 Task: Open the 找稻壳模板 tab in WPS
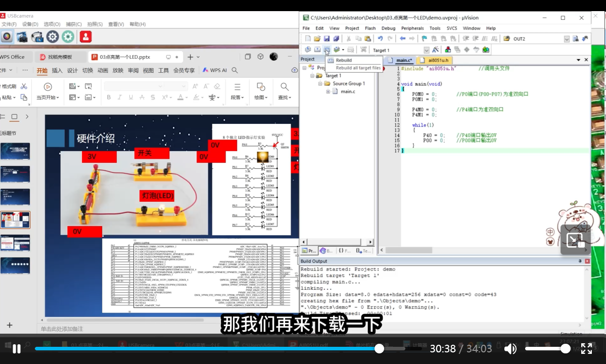pyautogui.click(x=60, y=57)
